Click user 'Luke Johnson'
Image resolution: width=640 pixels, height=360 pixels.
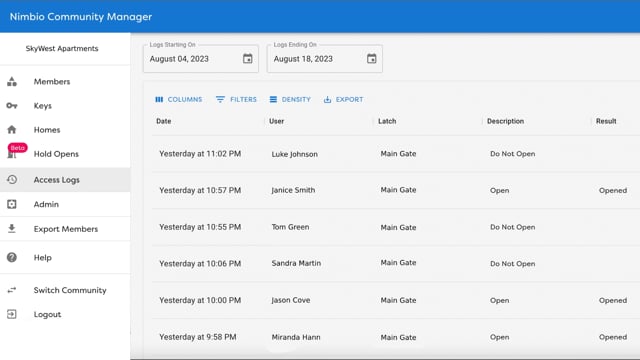pos(295,154)
